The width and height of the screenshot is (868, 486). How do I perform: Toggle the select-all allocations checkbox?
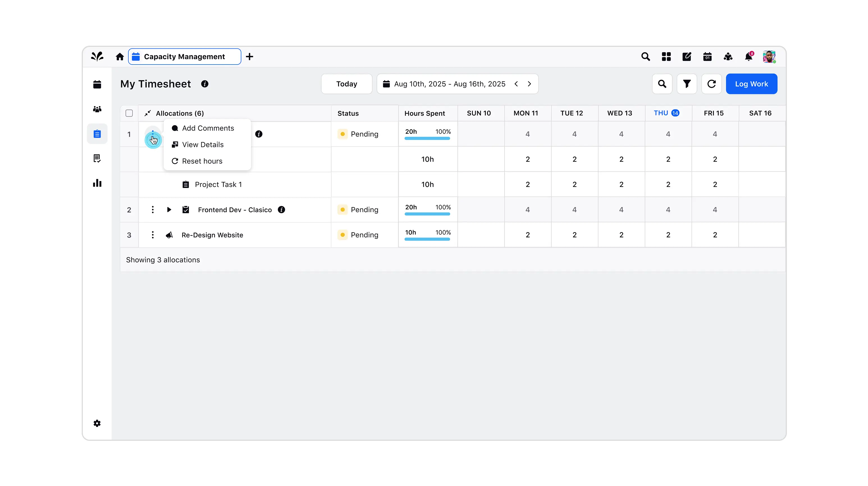pos(129,113)
